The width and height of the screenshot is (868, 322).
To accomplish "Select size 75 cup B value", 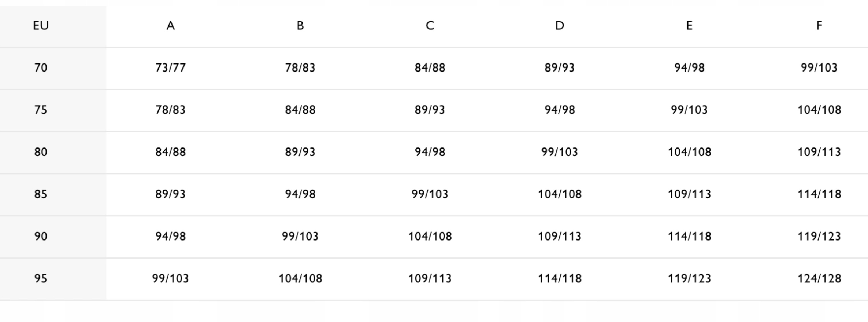I will [x=300, y=110].
